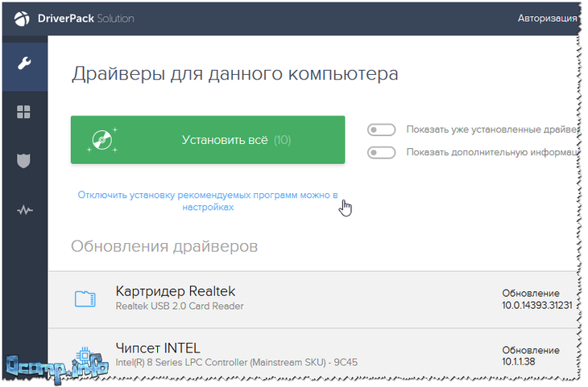Click Обновление 10.1.1.38 version text
This screenshot has height=387, width=588.
tap(531, 356)
